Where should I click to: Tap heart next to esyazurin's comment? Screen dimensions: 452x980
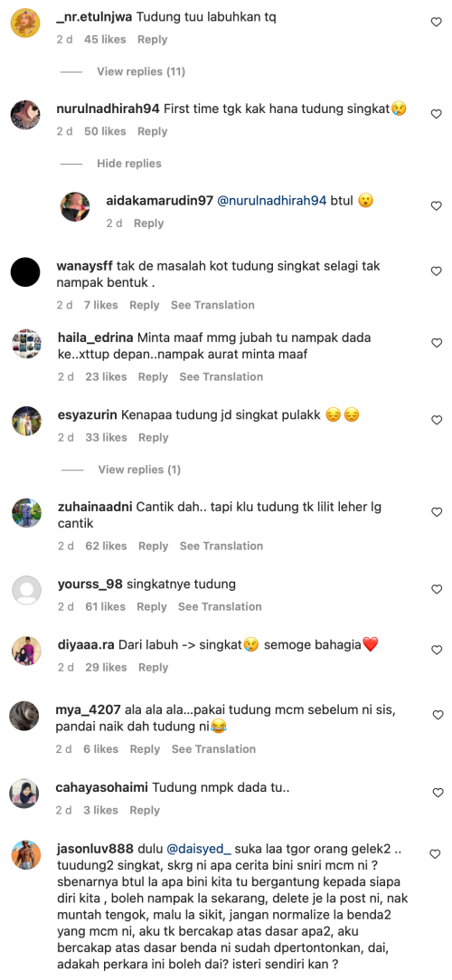[x=437, y=420]
